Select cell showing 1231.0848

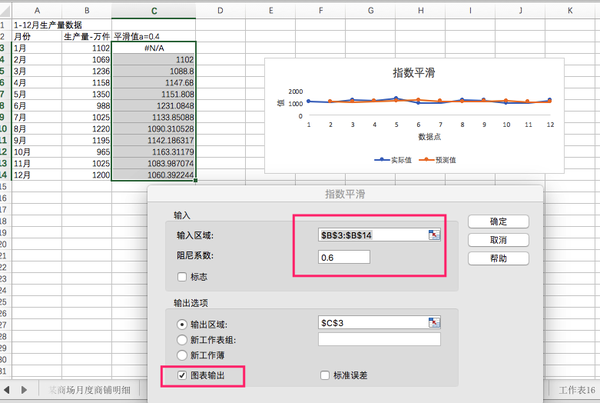(x=154, y=106)
